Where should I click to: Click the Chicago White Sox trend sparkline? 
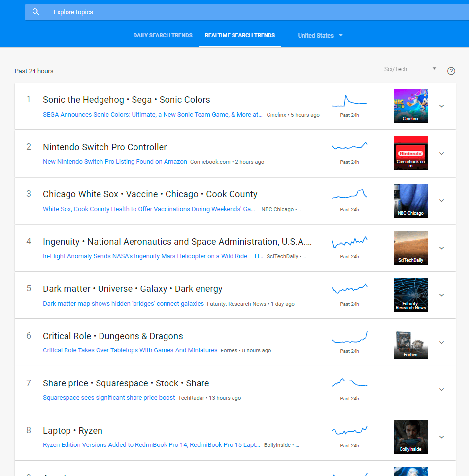point(349,193)
